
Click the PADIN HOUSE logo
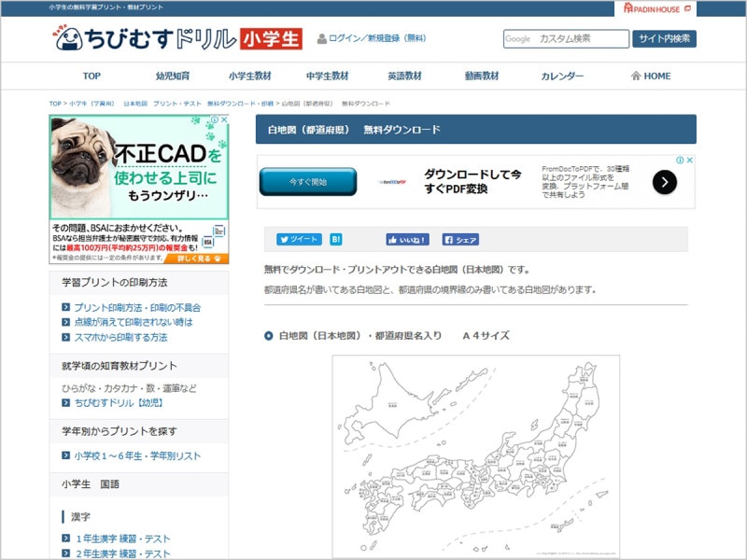pyautogui.click(x=649, y=8)
